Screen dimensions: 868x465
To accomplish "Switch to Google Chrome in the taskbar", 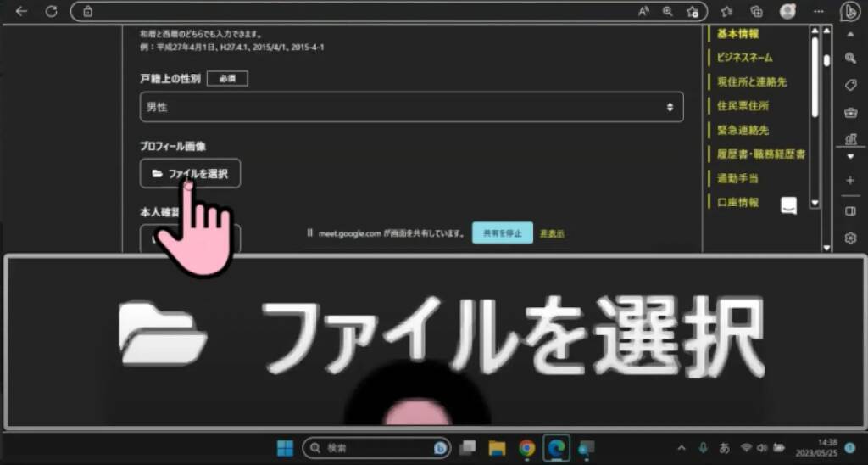I will click(526, 448).
